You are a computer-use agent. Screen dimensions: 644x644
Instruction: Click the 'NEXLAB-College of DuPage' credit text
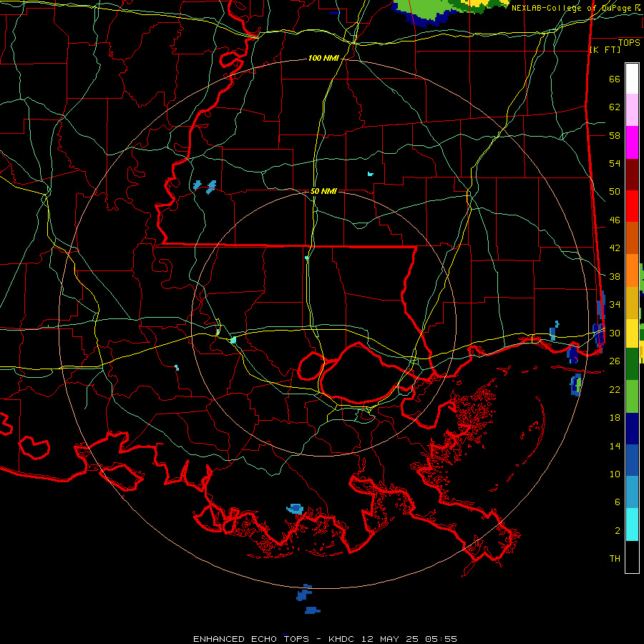(x=571, y=7)
